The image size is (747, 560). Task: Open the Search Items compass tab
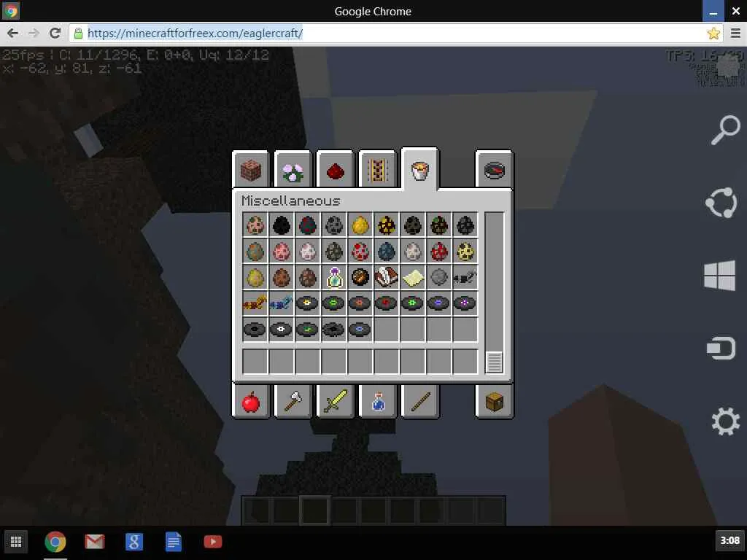click(x=494, y=170)
